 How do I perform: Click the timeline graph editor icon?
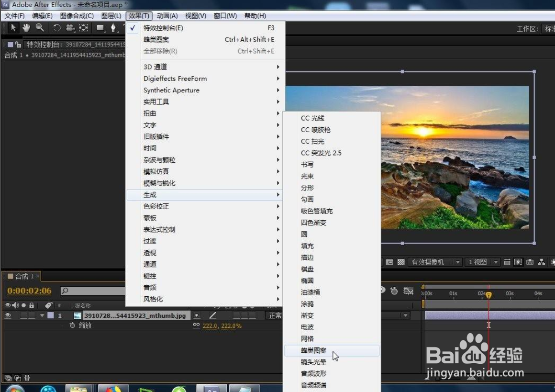[x=409, y=291]
